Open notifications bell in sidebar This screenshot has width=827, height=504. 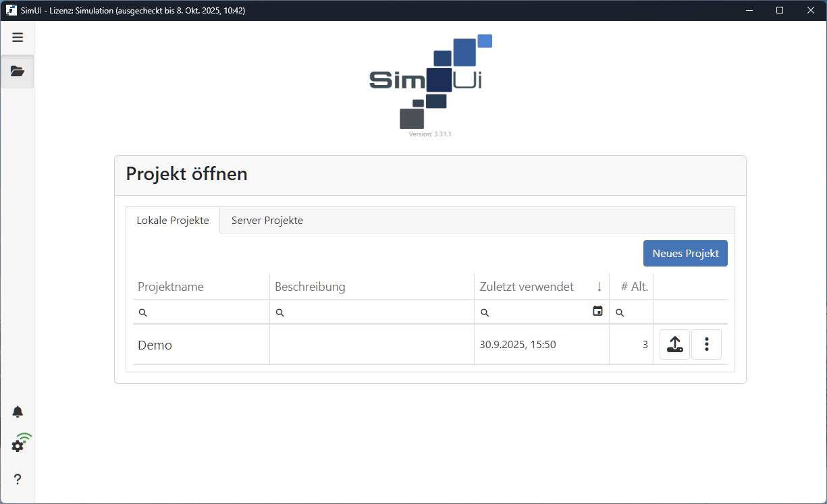18,412
